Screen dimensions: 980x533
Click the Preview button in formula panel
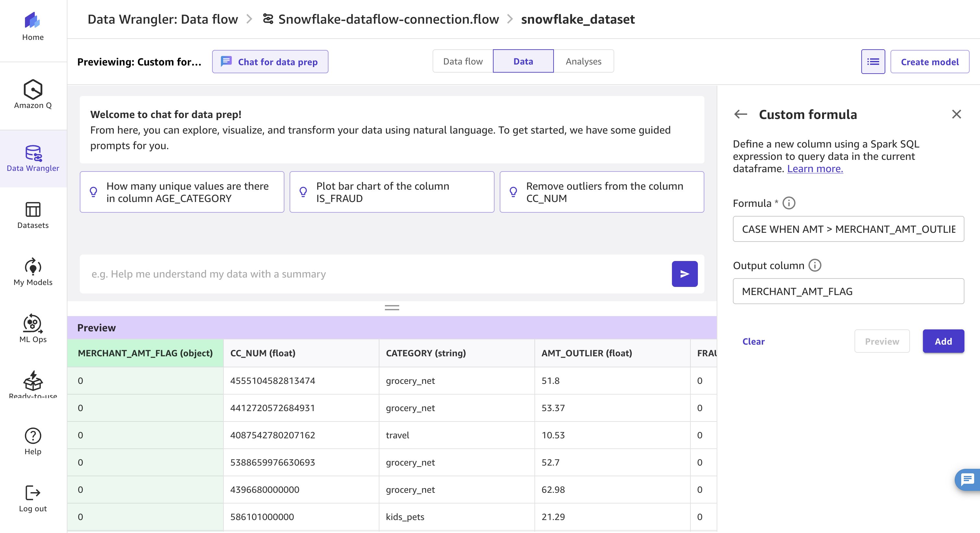click(x=882, y=341)
